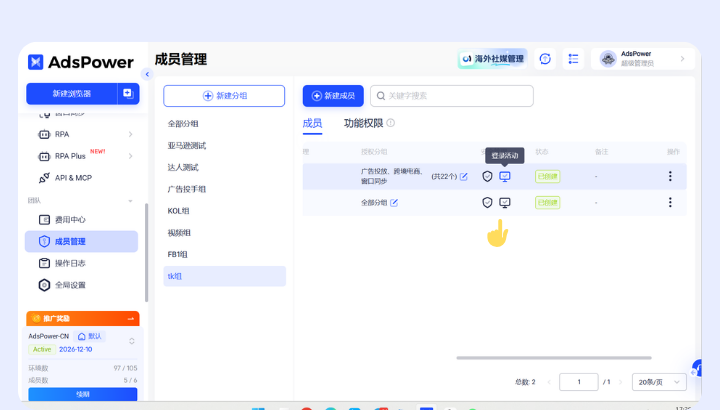This screenshot has height=410, width=720.
Task: Click the 海外社媒管理 banner button
Action: [493, 59]
